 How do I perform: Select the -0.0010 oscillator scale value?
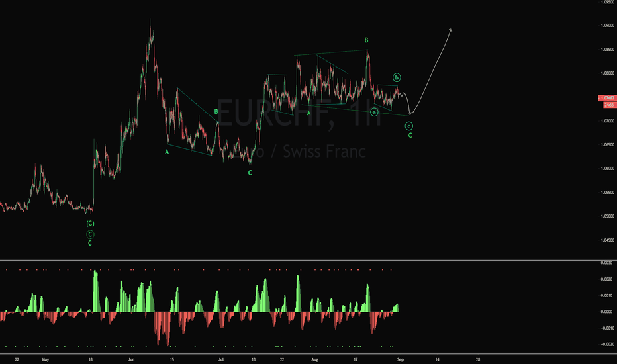click(x=606, y=328)
